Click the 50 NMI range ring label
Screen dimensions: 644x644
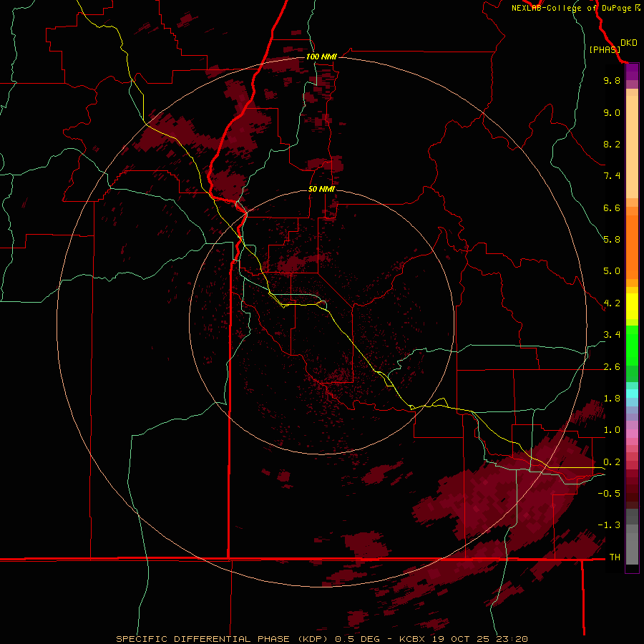[x=321, y=189]
